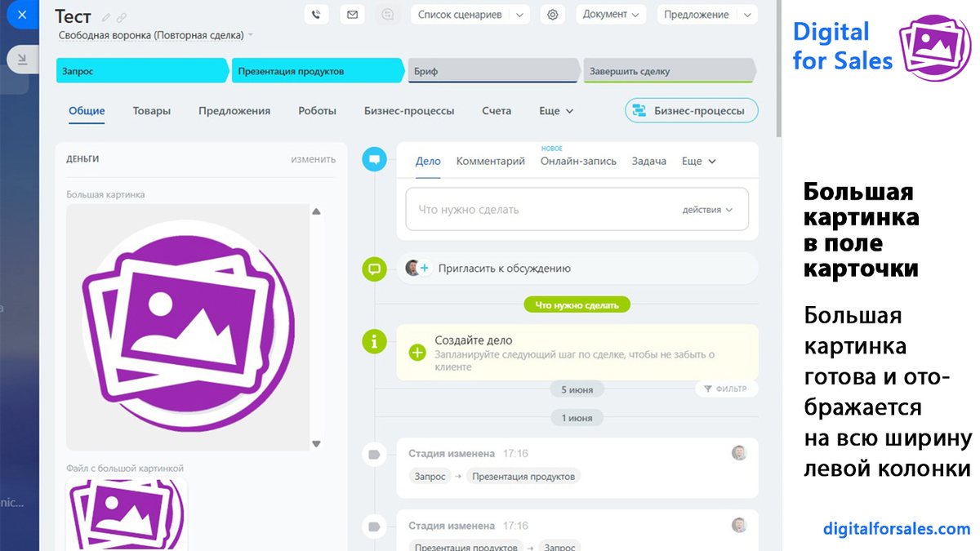The height and width of the screenshot is (551, 980).
Task: Click the Завершить сделку stage
Action: [x=669, y=71]
